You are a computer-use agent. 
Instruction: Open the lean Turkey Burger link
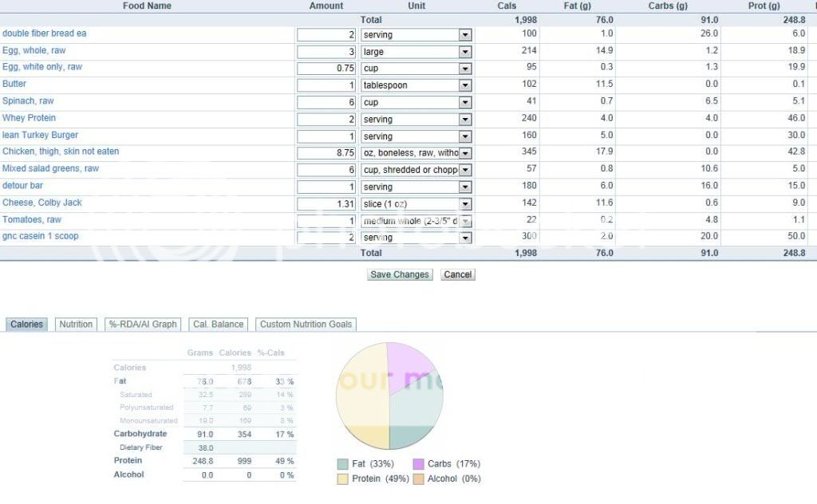pos(40,135)
